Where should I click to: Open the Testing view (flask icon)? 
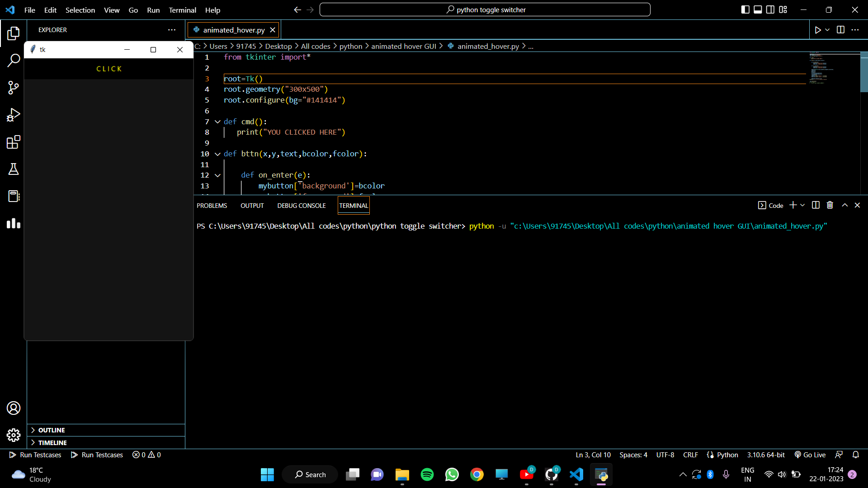tap(13, 169)
